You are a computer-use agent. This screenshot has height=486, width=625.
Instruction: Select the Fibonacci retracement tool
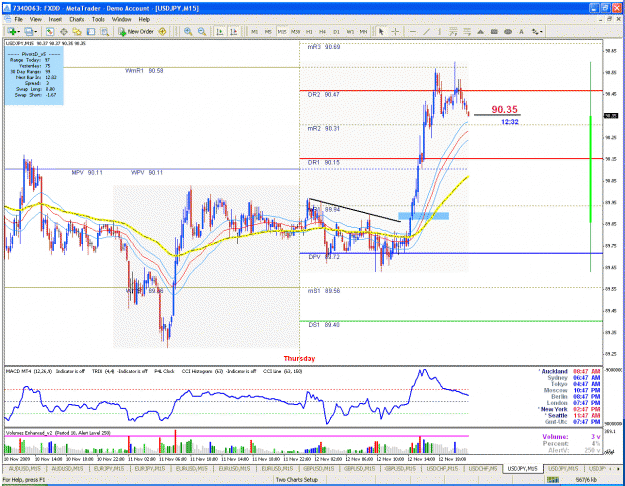[467, 31]
